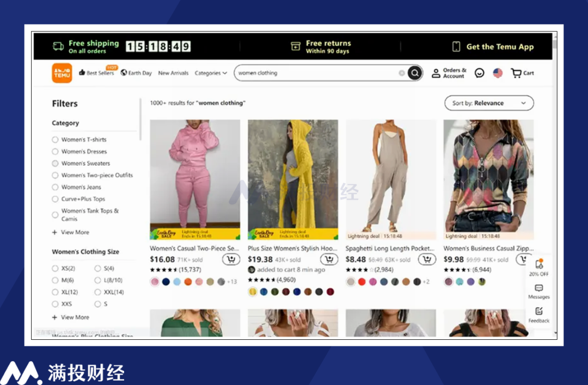This screenshot has width=588, height=385.
Task: Open the support chat face icon
Action: pos(479,73)
